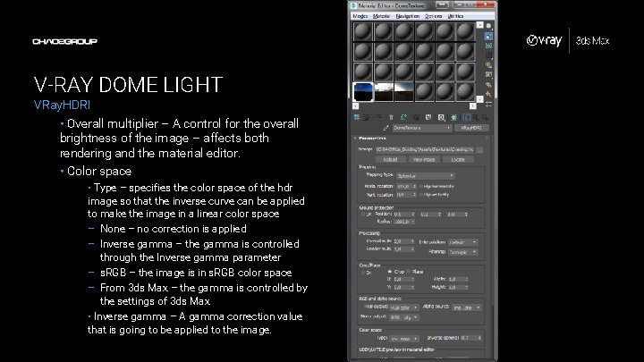The image size is (644, 362).
Task: Click the Make Material Copy icon
Action: pos(403,118)
